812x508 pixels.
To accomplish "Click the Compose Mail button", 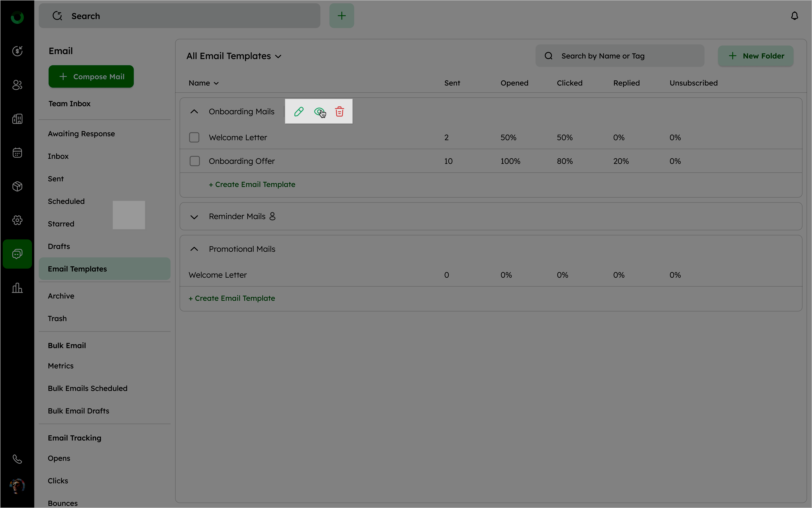I will tap(91, 77).
